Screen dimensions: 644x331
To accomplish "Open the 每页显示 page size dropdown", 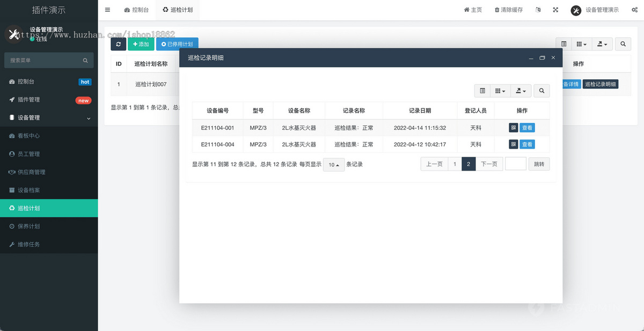I will (333, 164).
